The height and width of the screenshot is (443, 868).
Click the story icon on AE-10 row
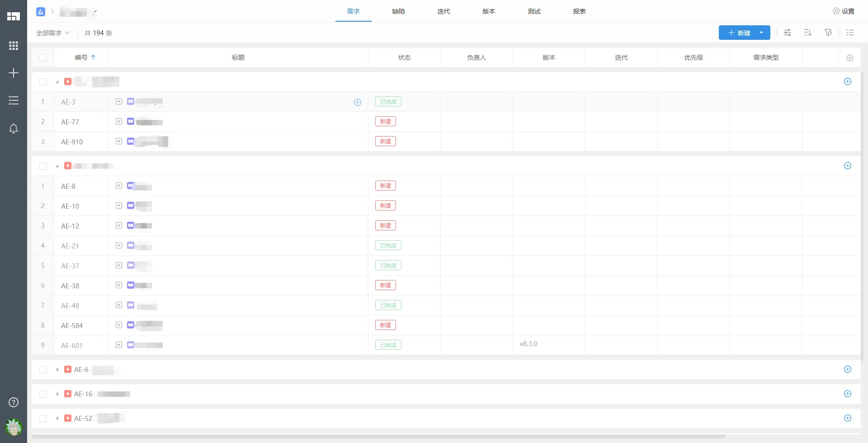coord(131,205)
